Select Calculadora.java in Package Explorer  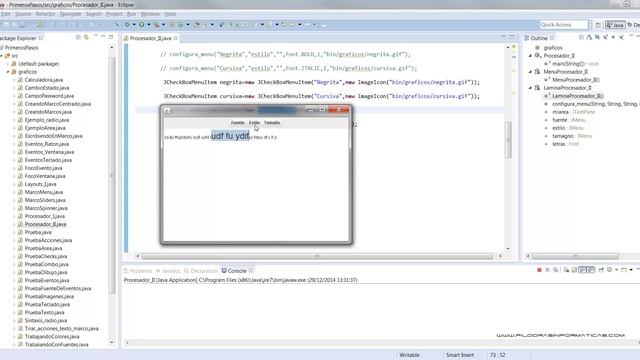44,80
